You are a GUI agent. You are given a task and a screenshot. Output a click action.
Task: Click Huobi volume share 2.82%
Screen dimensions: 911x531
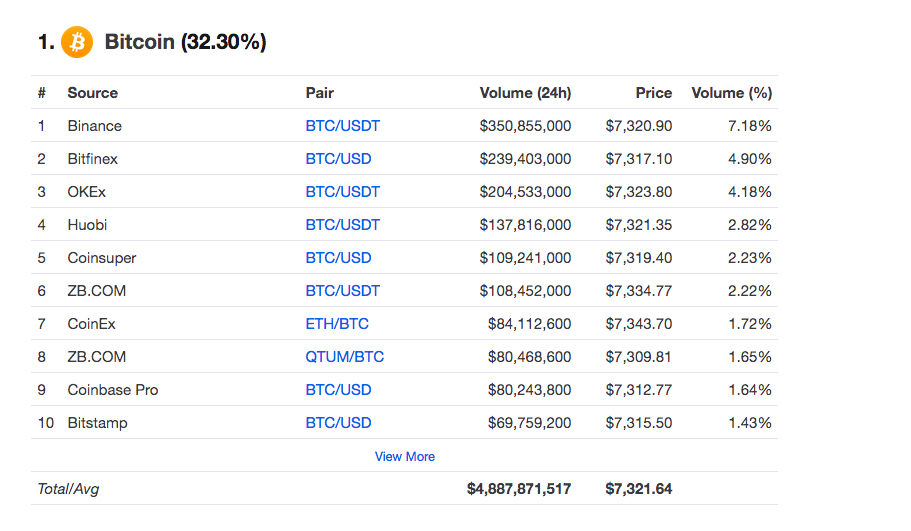(x=749, y=225)
